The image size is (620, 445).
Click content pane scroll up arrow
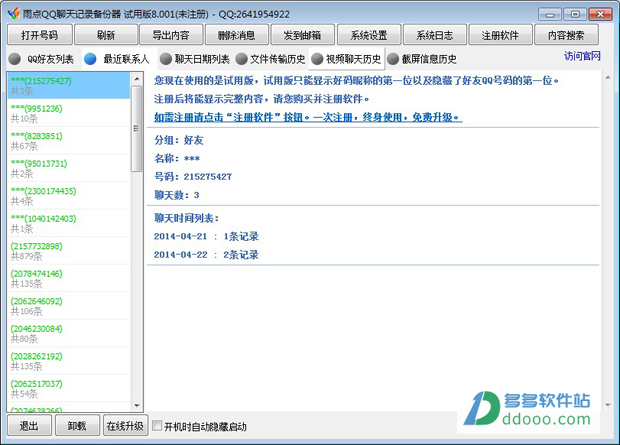[x=608, y=78]
